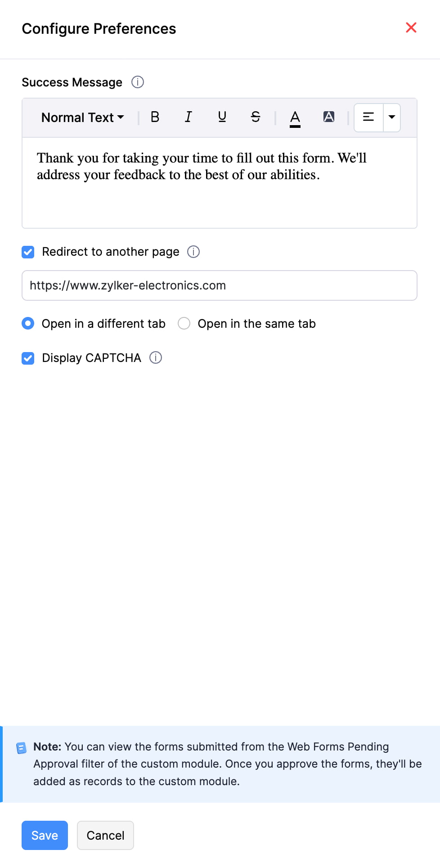Click the Display CAPTCHA info icon
Screen dimensions: 440x868
coord(156,357)
